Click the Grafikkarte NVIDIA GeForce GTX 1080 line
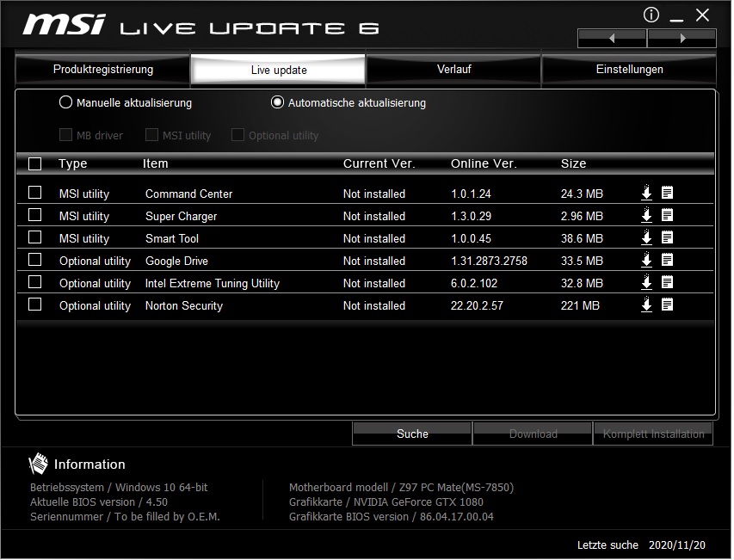This screenshot has width=734, height=560. pos(386,502)
